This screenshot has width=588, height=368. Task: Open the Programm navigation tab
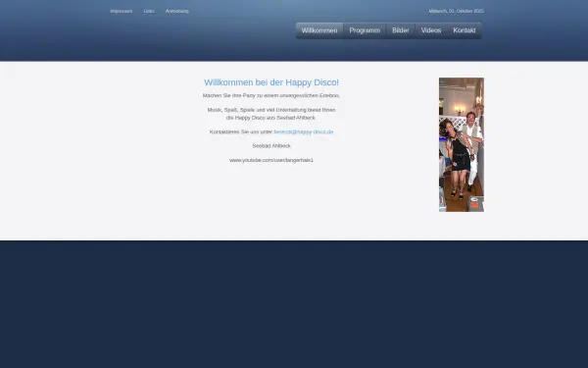[365, 30]
